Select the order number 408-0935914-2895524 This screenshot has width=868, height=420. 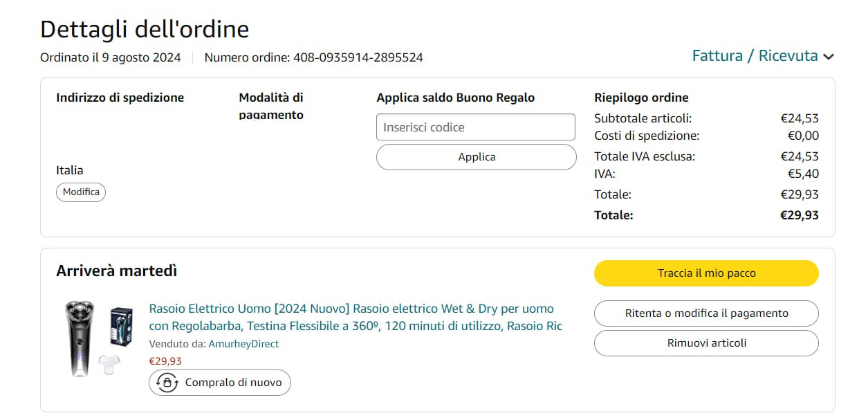358,57
